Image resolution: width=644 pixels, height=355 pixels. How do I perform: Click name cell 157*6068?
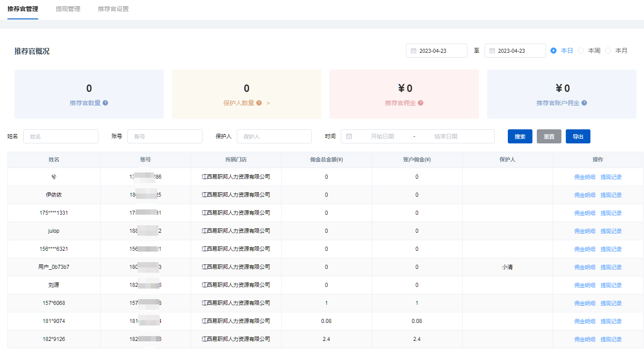pos(54,303)
